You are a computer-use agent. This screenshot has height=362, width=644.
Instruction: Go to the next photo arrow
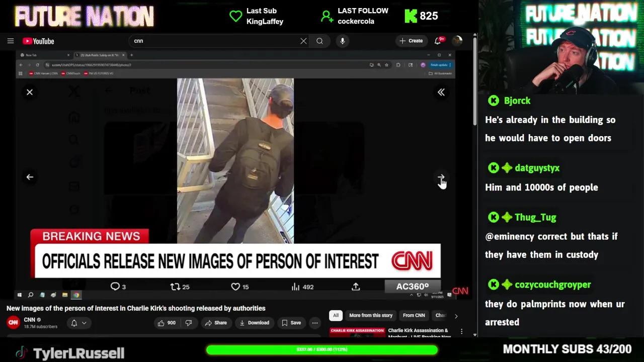(441, 177)
